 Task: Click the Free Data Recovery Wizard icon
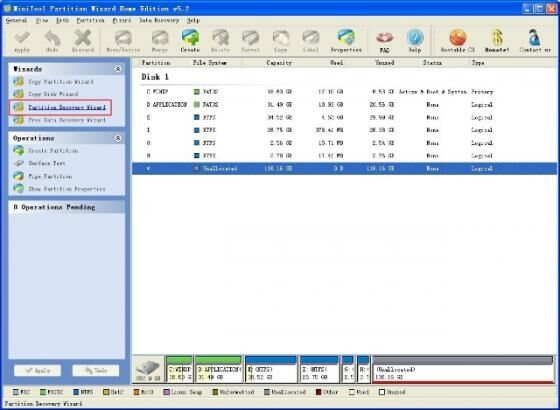tap(19, 120)
